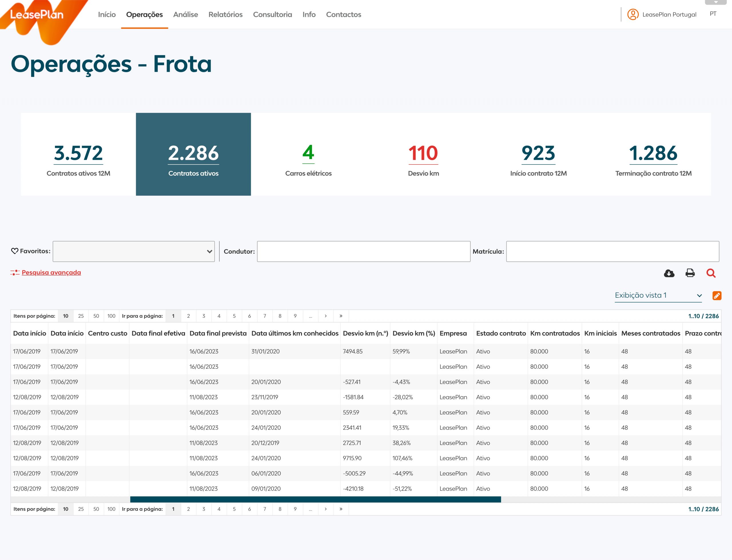Click the LeasePlan Portugal user avatar icon

(x=633, y=14)
